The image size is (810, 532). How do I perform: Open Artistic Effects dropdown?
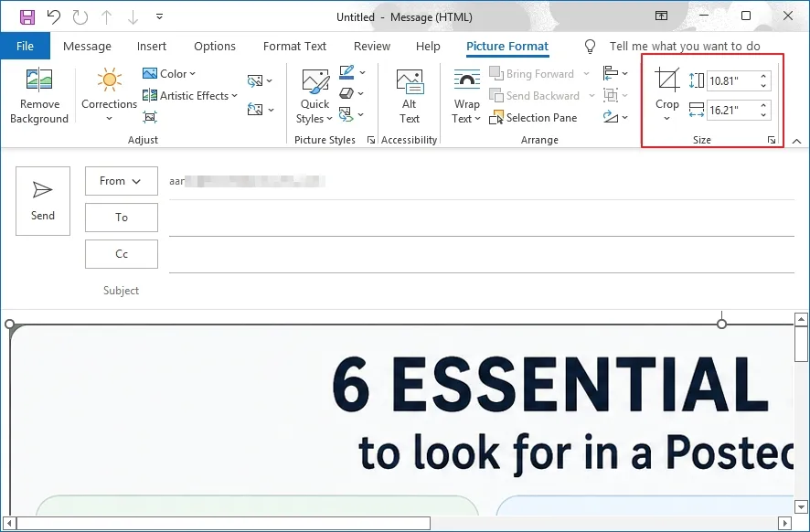tap(189, 96)
